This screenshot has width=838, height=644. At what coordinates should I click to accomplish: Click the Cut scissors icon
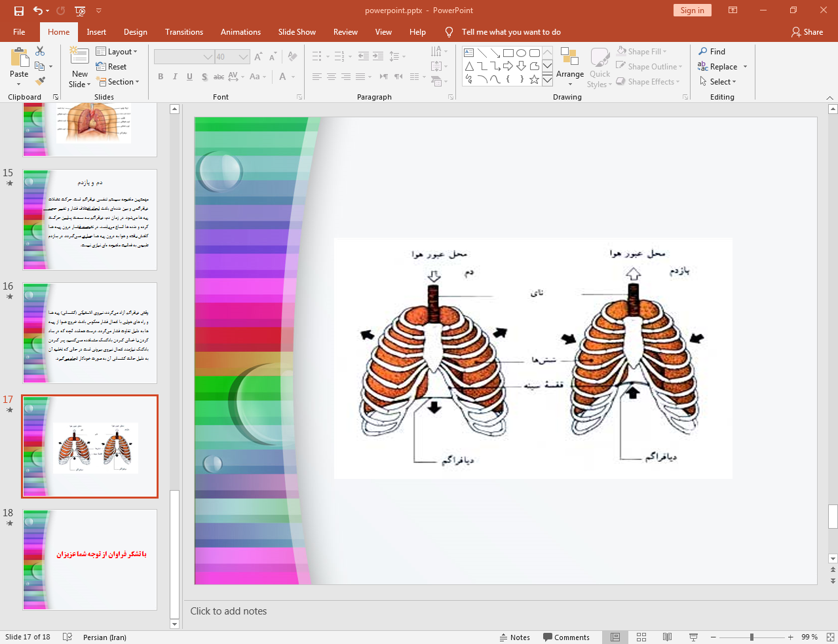tap(40, 51)
